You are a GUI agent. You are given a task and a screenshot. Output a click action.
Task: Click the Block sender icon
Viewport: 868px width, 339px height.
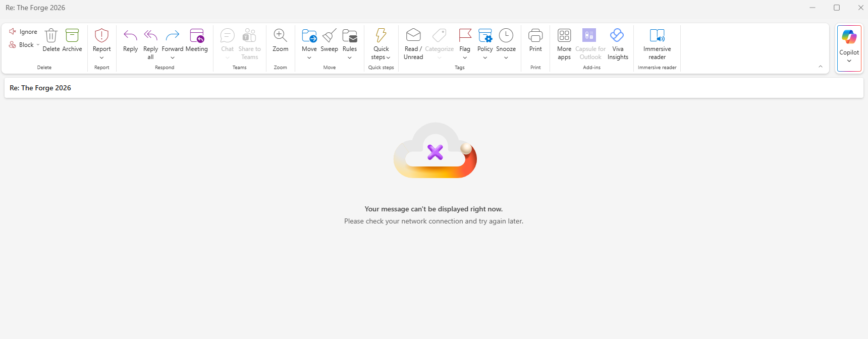[13, 45]
